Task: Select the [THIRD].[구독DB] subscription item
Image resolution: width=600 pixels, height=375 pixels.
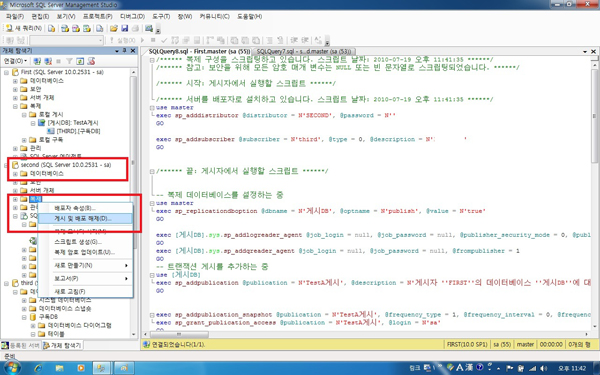Action: tap(78, 131)
